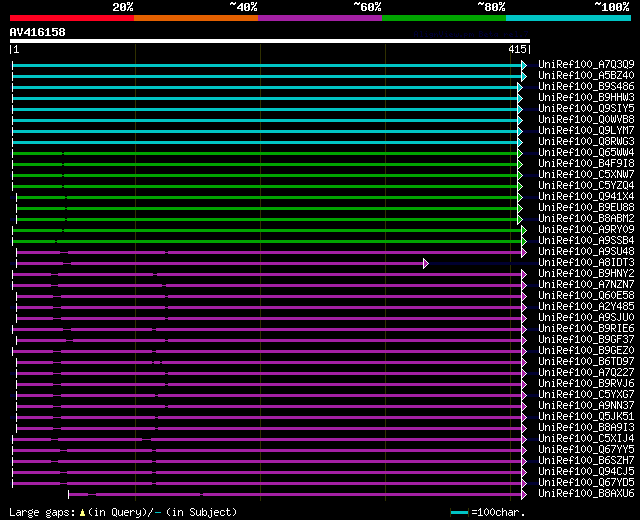Open the UniRef100_B9S486 hit label
Screen dimensions: 640x520
[x=586, y=87]
